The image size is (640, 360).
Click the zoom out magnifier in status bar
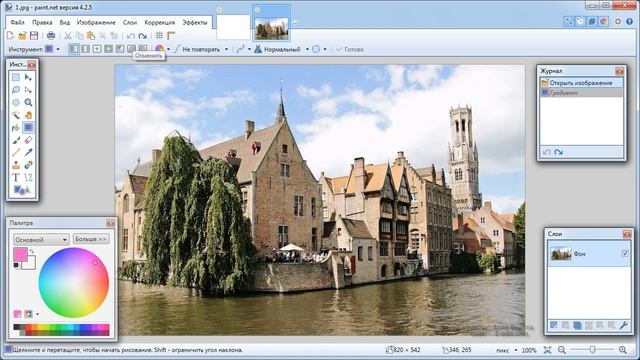[562, 350]
